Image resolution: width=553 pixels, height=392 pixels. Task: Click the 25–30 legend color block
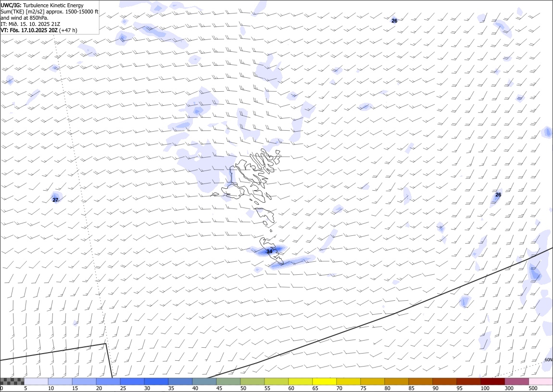pyautogui.click(x=132, y=381)
